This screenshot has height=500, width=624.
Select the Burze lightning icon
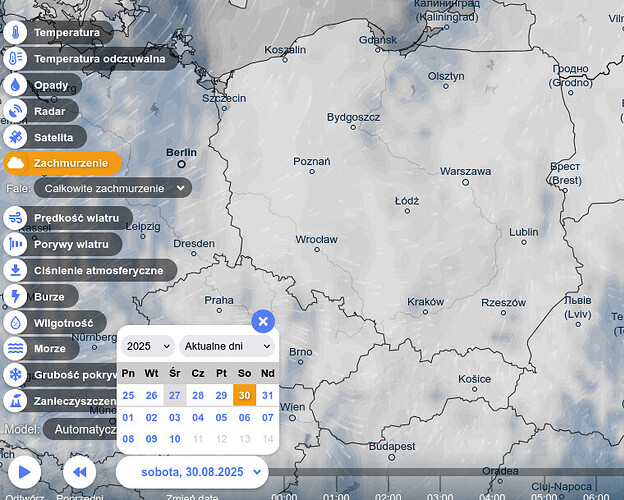[x=16, y=296]
